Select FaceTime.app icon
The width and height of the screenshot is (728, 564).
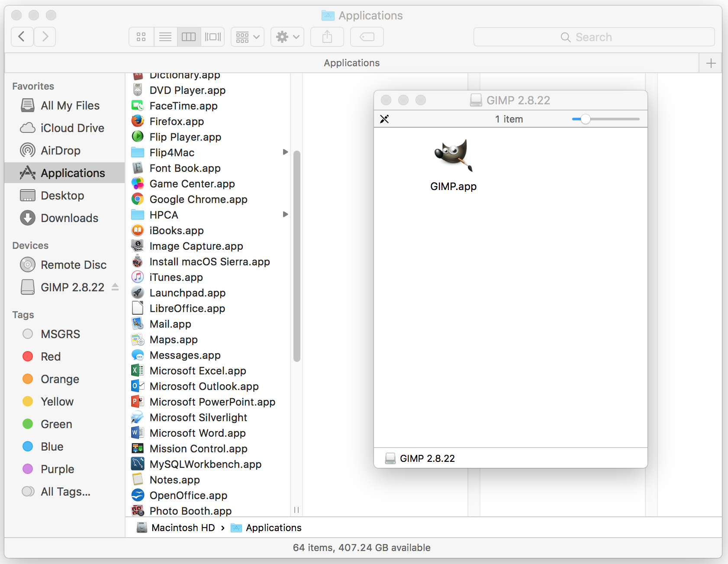(138, 106)
